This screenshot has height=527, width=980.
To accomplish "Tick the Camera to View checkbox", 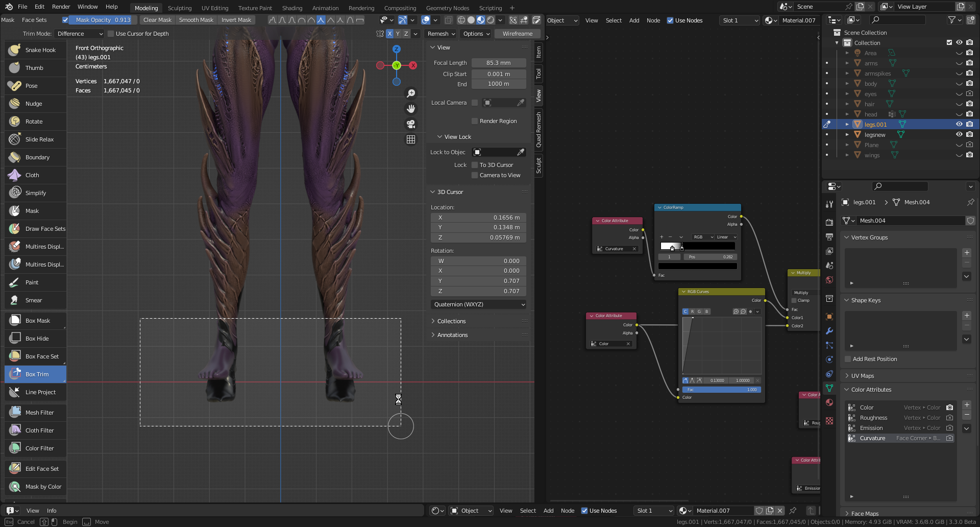I will coord(475,175).
